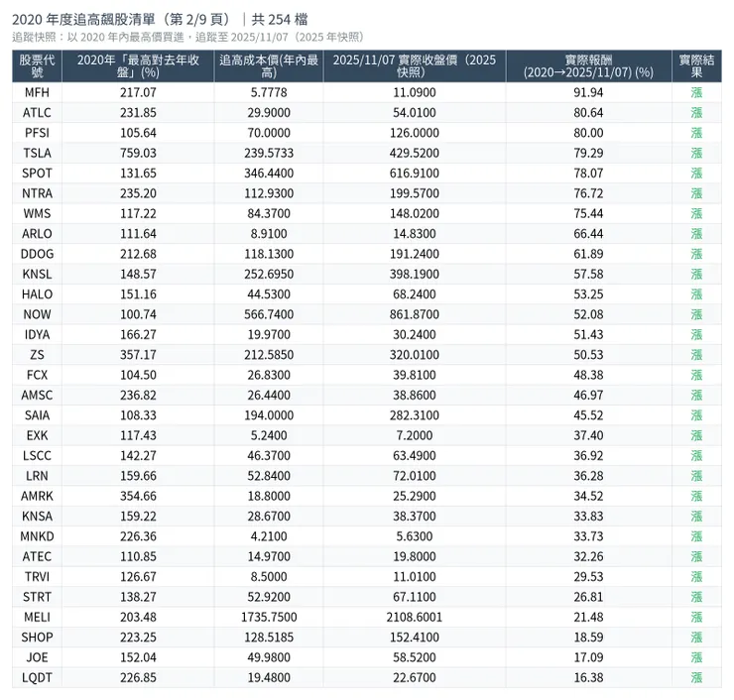Click the 2108.6001 closing price cell
This screenshot has height=700, width=734.
415,617
